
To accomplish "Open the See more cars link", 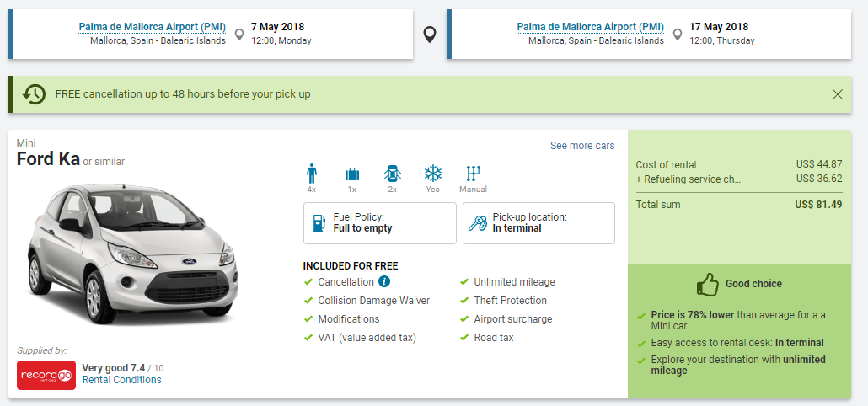I will [x=582, y=146].
